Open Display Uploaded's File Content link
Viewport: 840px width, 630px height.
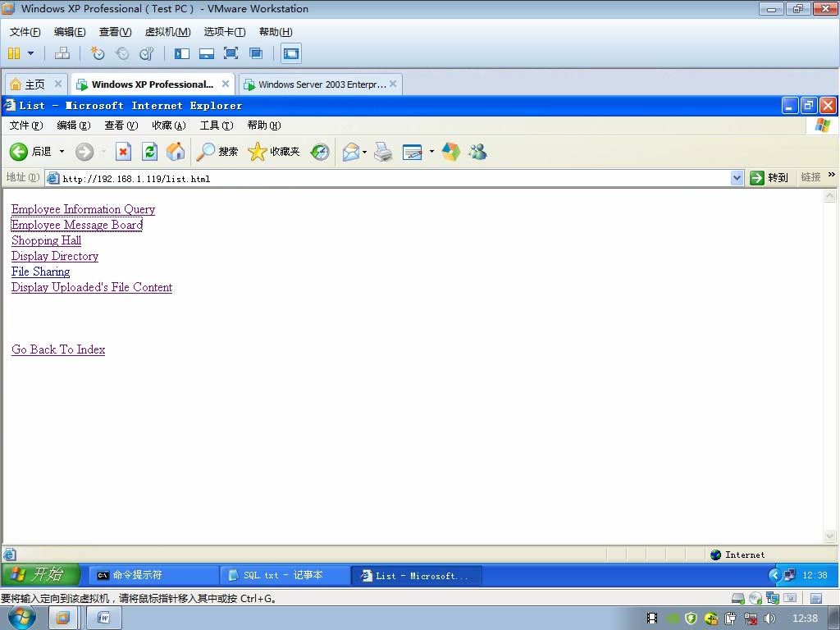(x=92, y=287)
